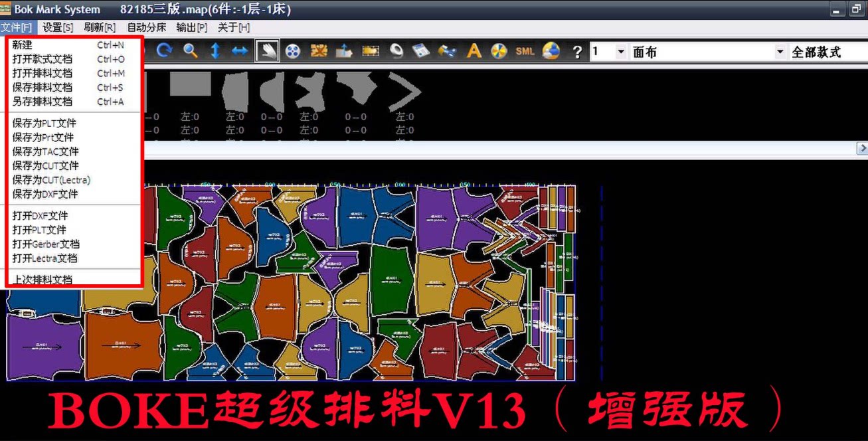
Task: Open the 自动分床 menu
Action: point(147,28)
